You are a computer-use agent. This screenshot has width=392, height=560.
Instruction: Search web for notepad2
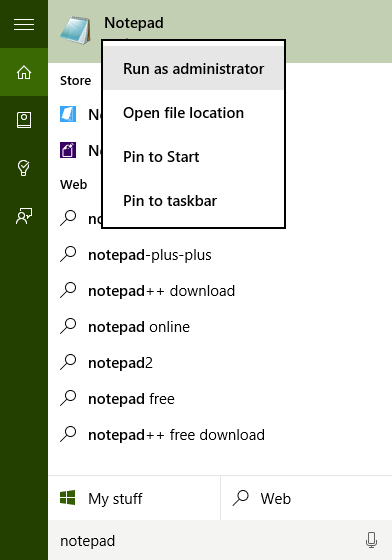point(220,362)
